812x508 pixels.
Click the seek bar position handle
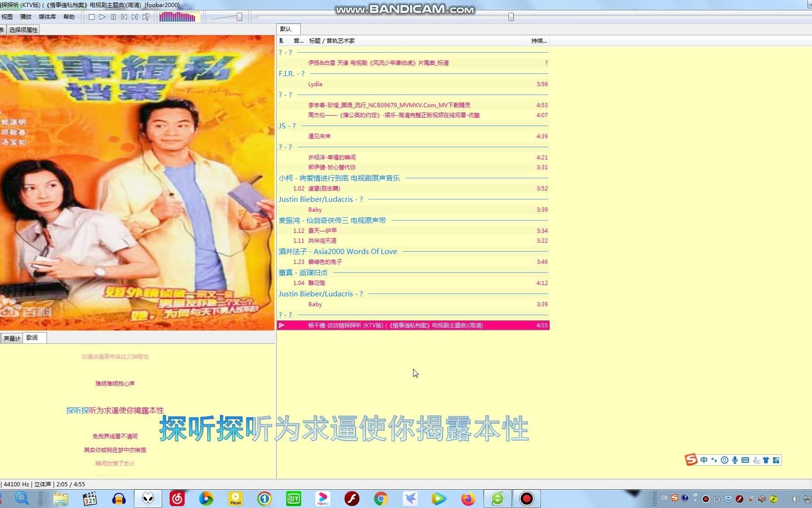tap(511, 17)
